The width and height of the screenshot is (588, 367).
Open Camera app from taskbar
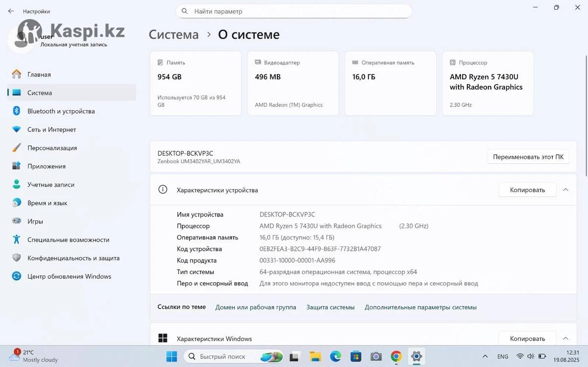[x=376, y=356]
